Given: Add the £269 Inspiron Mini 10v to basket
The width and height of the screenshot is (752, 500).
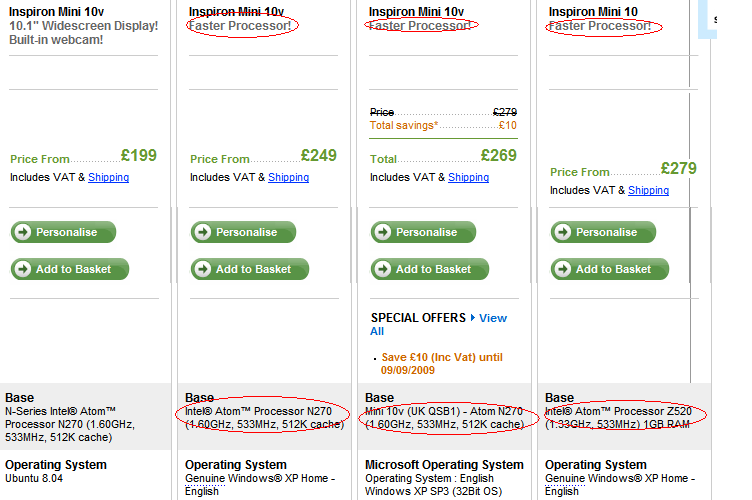Looking at the screenshot, I should 430,269.
